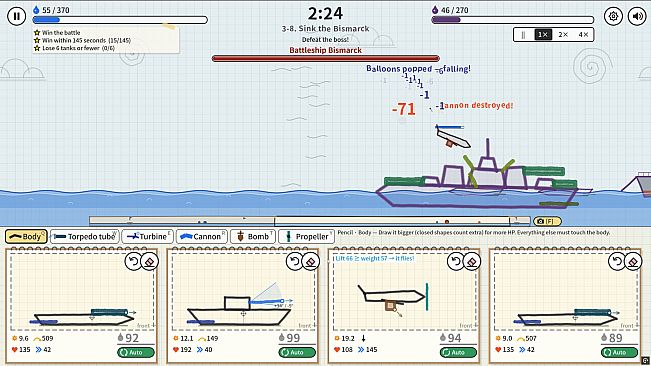Screen dimensions: 651x366
Task: Click the -71 damage number
Action: (404, 109)
